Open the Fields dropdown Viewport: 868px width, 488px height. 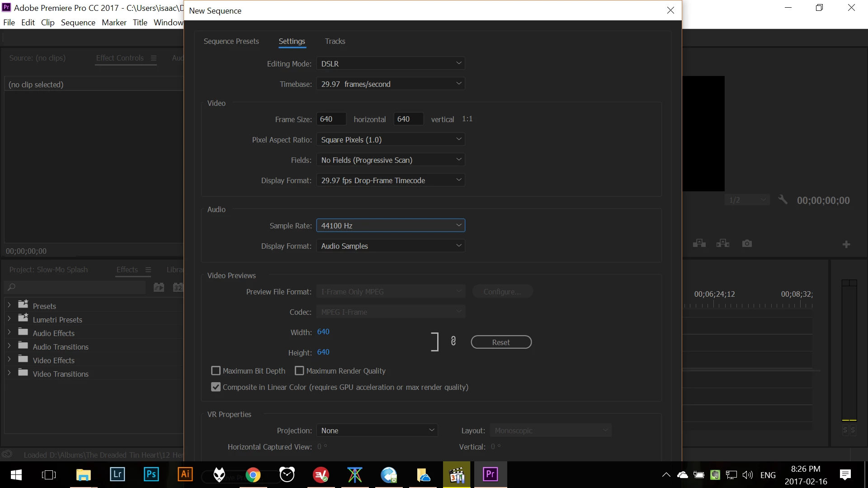[391, 160]
